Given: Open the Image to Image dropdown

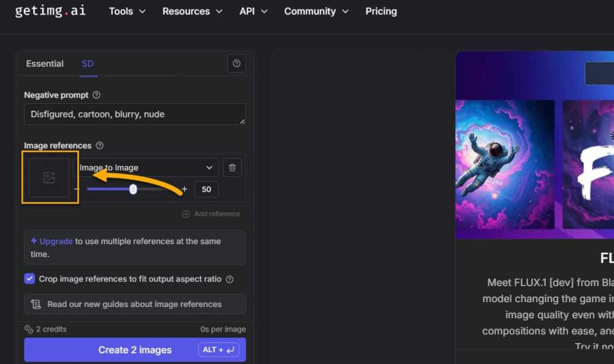Looking at the screenshot, I should 147,167.
